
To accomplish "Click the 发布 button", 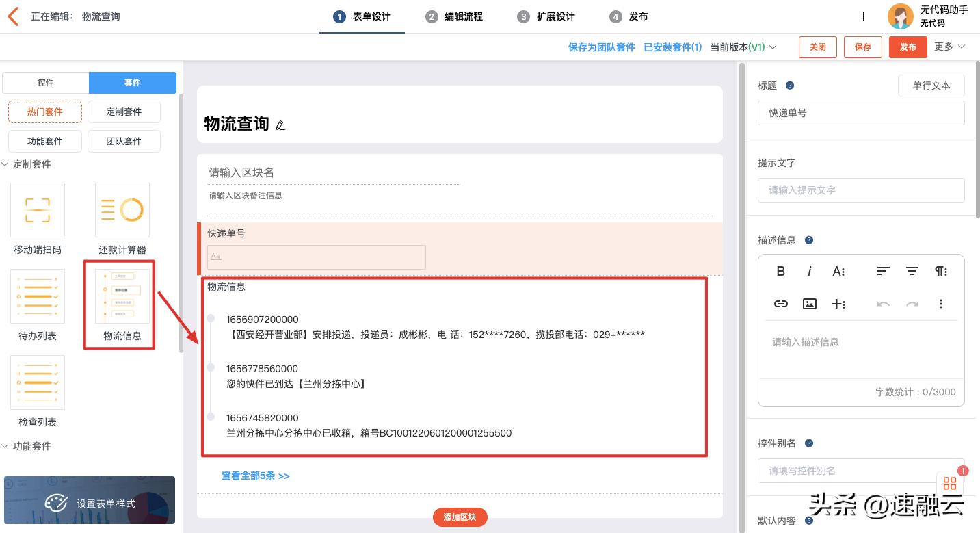I will coord(908,47).
